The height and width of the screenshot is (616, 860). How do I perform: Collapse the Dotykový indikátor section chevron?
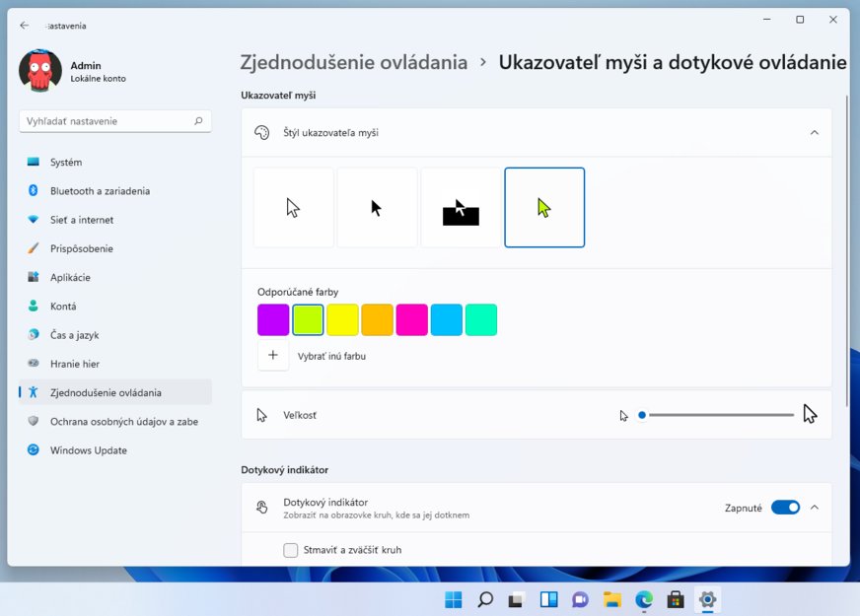tap(814, 508)
